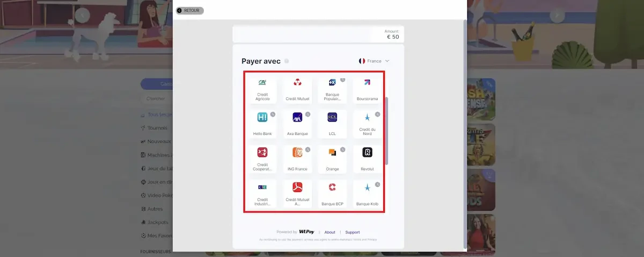Open the About link in footer

pyautogui.click(x=330, y=232)
